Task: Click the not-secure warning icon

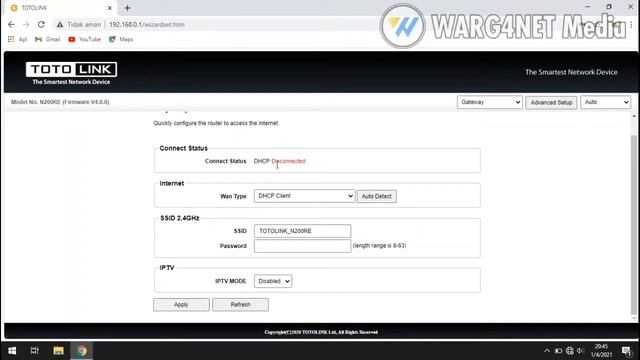Action: [60, 24]
